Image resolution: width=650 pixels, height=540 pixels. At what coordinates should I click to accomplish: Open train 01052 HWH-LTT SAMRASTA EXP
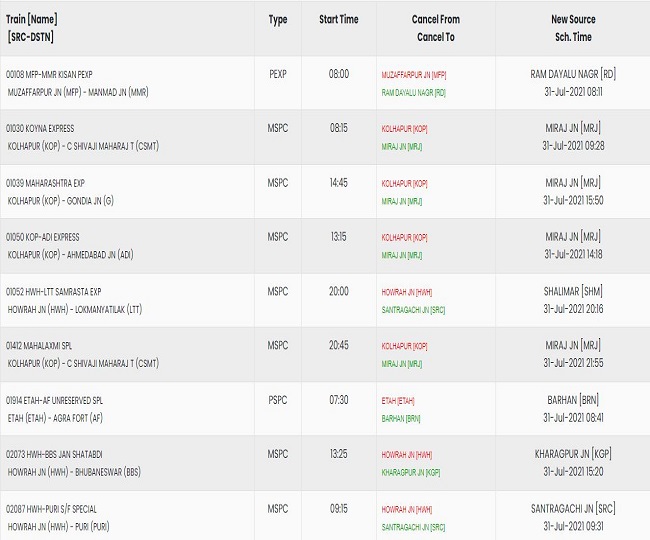(x=53, y=292)
